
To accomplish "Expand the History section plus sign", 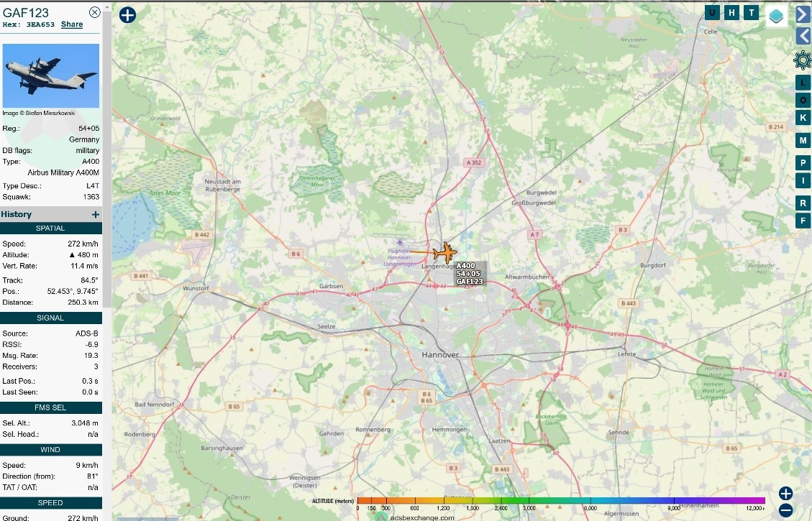I will (x=95, y=214).
